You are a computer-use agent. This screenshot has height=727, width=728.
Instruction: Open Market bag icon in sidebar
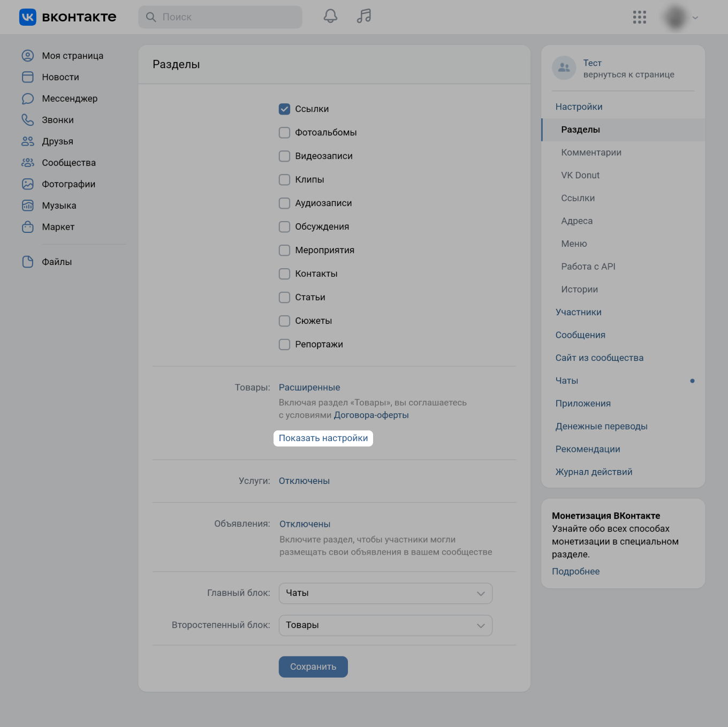[28, 227]
